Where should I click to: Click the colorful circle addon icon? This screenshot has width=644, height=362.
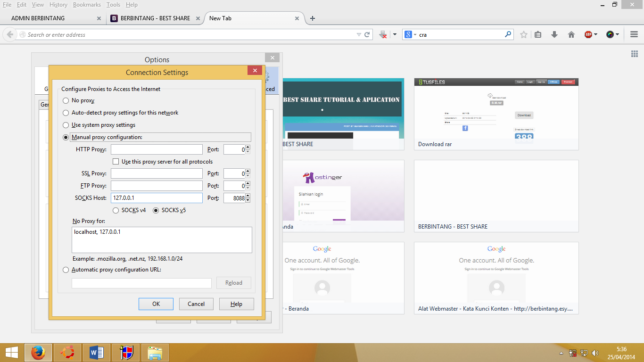(x=610, y=34)
